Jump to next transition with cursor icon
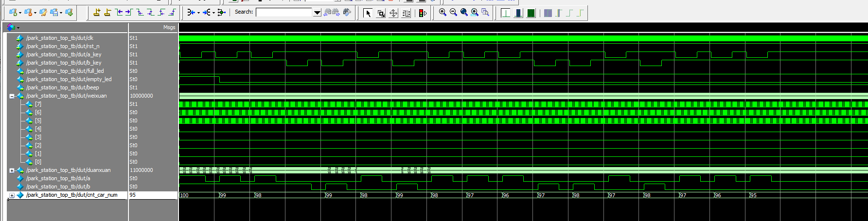The width and height of the screenshot is (868, 221). pos(129,12)
